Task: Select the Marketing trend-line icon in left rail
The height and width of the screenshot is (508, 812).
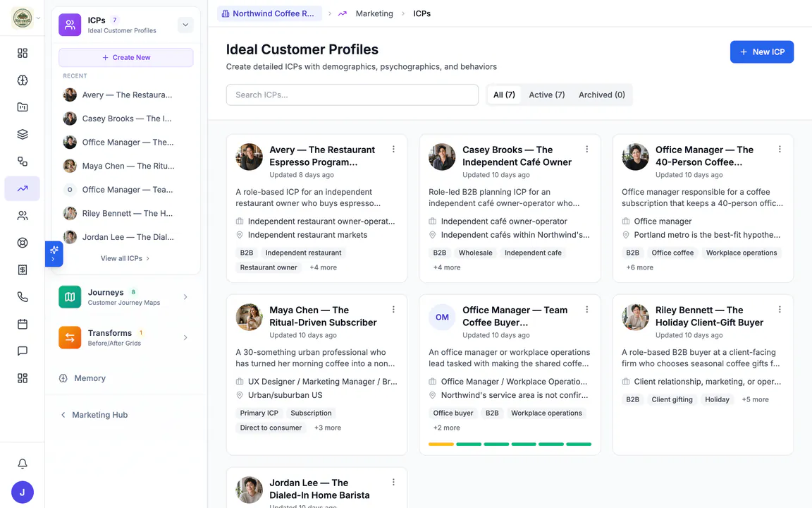Action: click(x=23, y=188)
